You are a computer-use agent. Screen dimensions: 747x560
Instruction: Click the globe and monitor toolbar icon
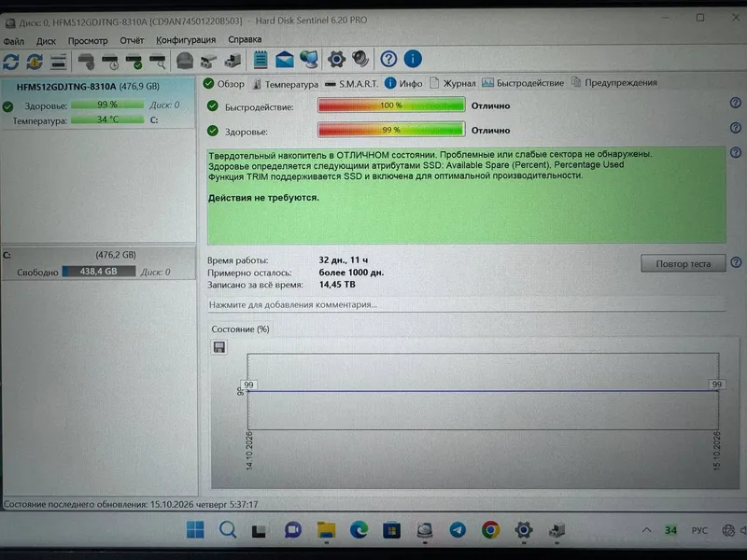point(309,60)
